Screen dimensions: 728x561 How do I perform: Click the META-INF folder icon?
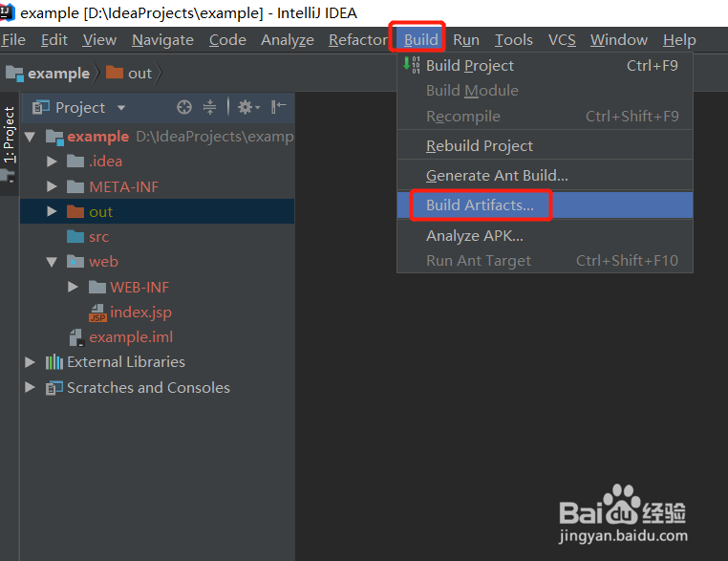tap(75, 186)
